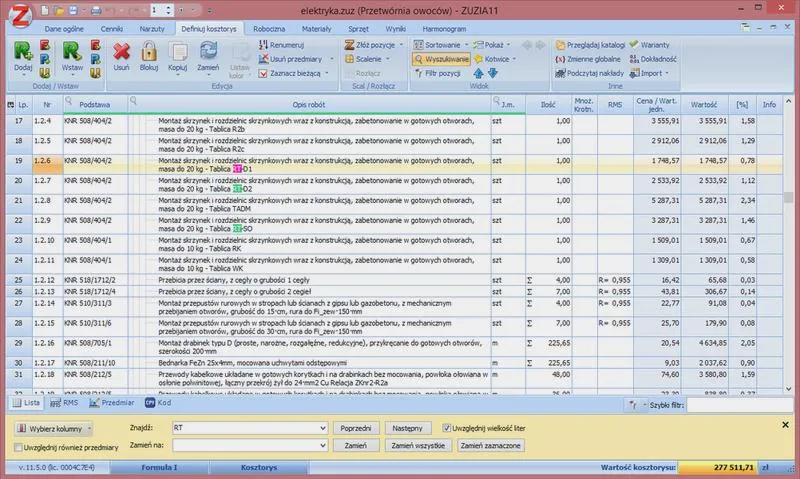Open the Robocizna ribbon tab

coord(269,29)
